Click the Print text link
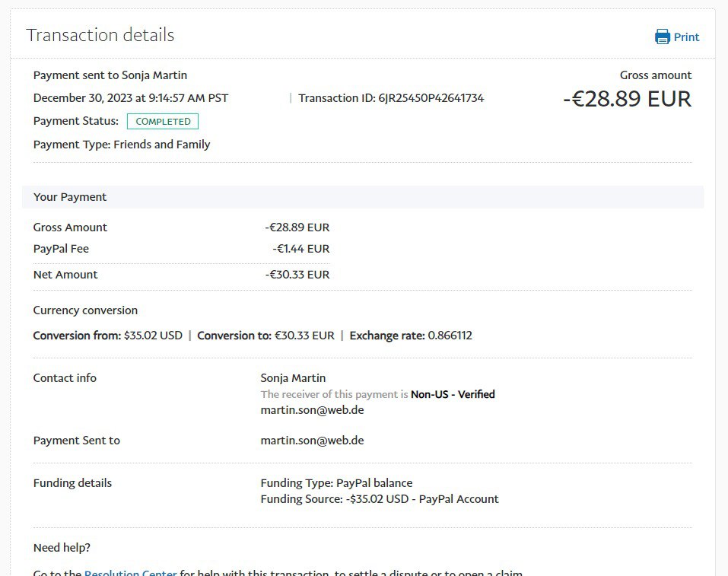The width and height of the screenshot is (728, 576). (686, 37)
